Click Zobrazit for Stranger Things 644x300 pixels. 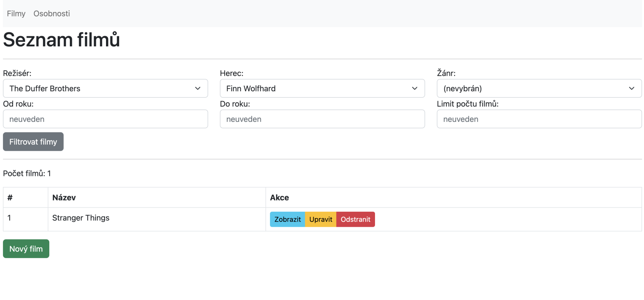[x=287, y=219]
